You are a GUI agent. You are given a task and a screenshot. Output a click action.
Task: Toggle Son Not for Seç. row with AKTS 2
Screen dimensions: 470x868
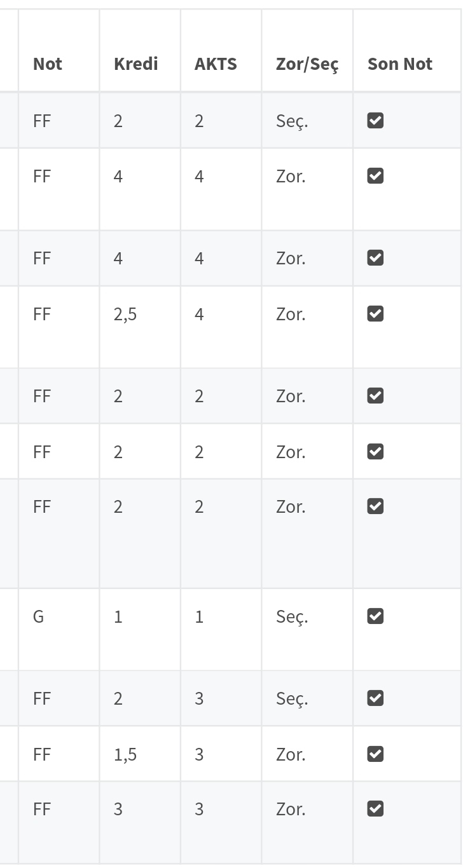tap(375, 121)
